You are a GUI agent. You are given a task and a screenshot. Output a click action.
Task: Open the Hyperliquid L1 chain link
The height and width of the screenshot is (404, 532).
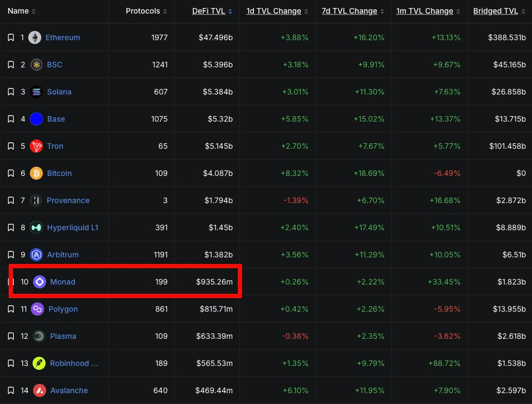[x=73, y=228]
